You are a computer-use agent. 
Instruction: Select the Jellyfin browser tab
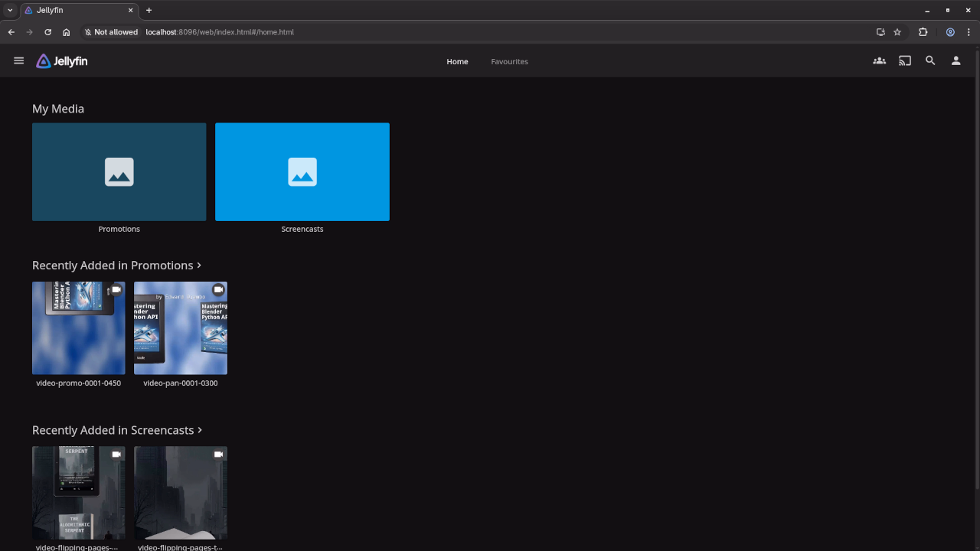(79, 10)
